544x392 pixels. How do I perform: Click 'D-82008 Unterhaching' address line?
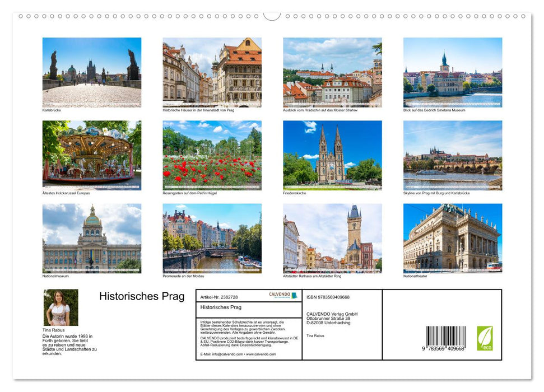[x=328, y=323]
